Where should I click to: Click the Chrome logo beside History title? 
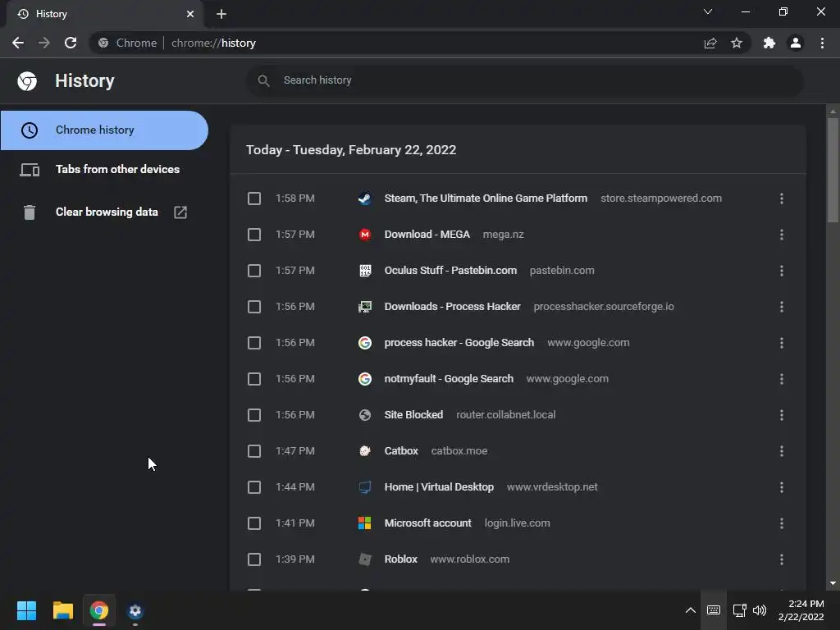(x=27, y=81)
